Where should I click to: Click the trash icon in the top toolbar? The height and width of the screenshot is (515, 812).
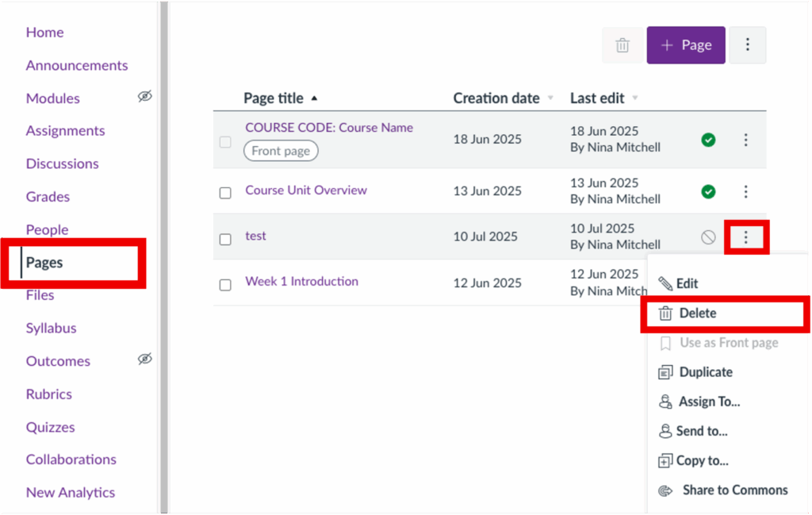[x=622, y=45]
